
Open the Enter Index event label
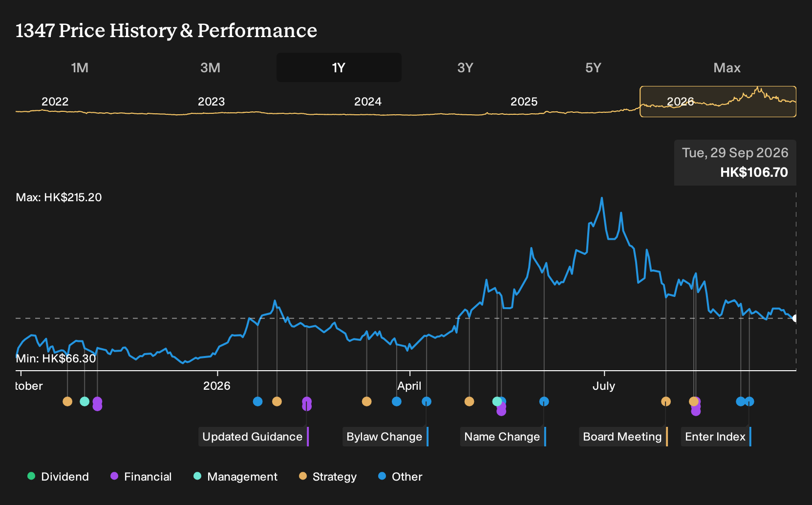pyautogui.click(x=716, y=437)
